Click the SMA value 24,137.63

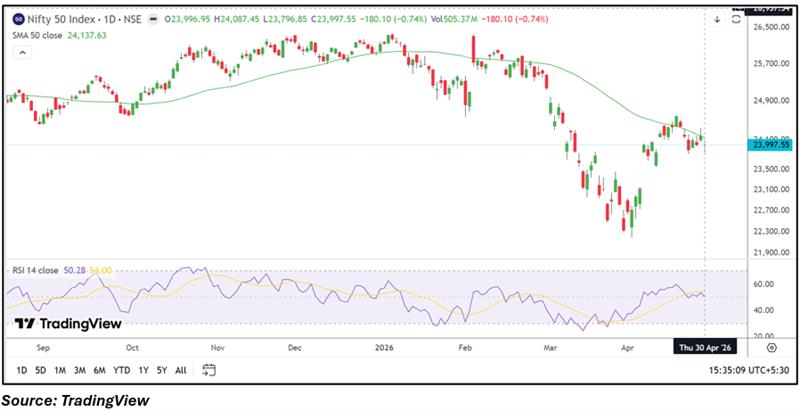pos(87,35)
